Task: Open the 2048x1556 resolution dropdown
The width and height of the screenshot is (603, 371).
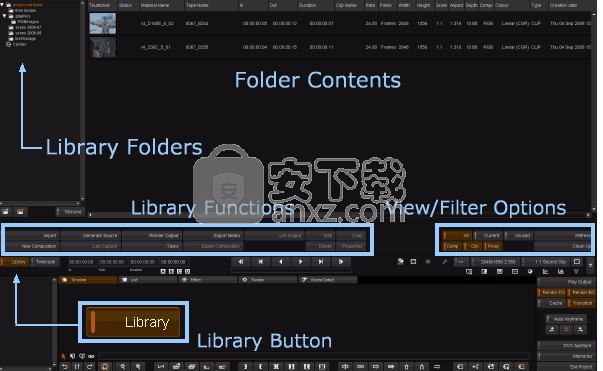Action: (x=496, y=262)
